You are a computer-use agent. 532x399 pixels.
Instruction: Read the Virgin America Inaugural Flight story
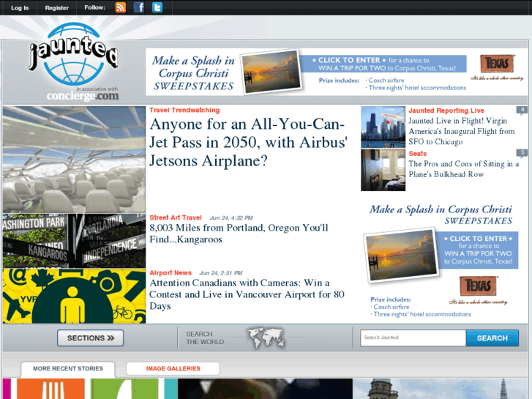tap(462, 131)
